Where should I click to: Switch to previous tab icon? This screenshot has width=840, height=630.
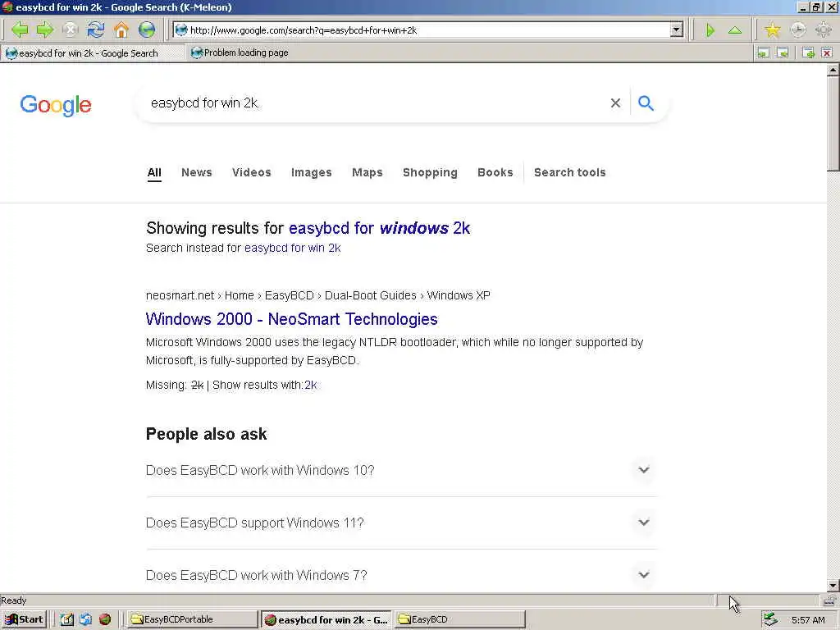point(763,52)
